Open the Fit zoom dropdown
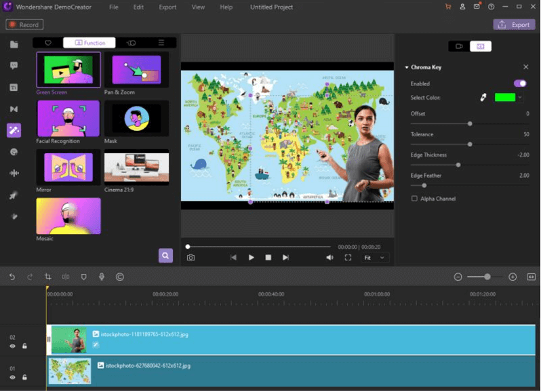 pyautogui.click(x=374, y=258)
